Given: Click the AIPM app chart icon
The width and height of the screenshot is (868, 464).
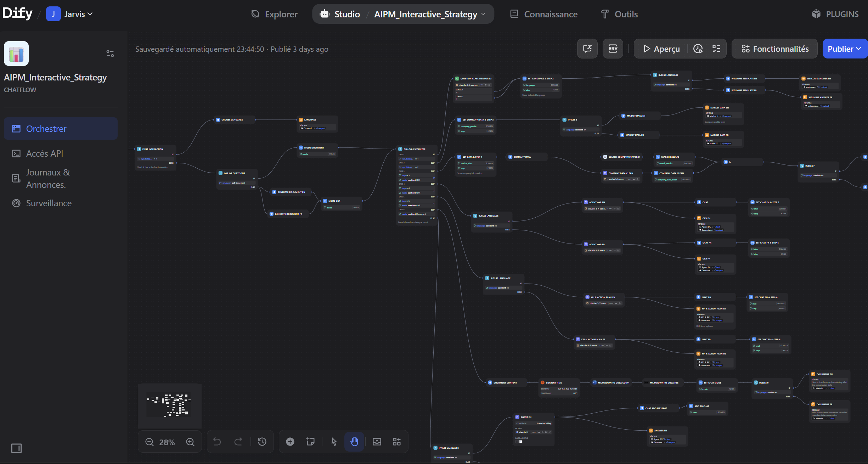Looking at the screenshot, I should pyautogui.click(x=16, y=54).
